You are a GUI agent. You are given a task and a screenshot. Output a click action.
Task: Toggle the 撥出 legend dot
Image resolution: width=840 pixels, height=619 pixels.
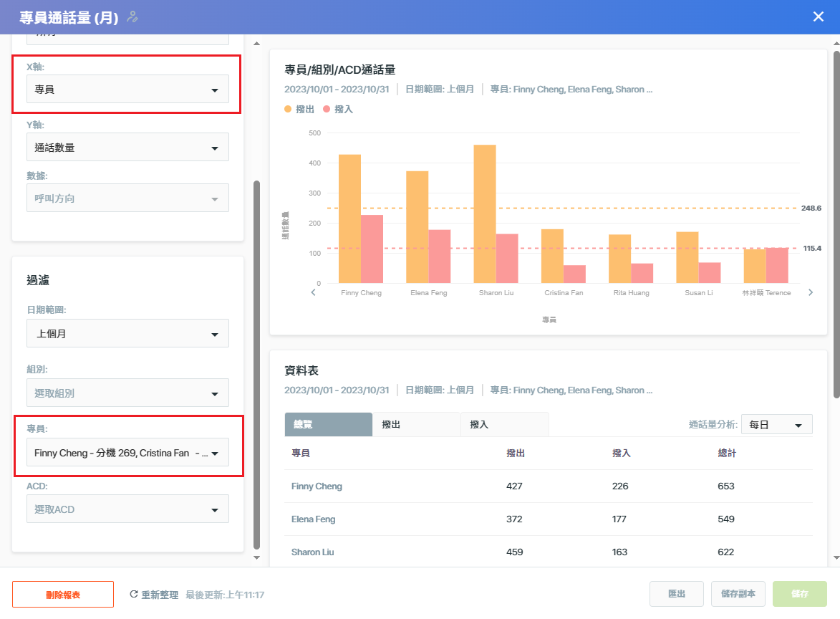pyautogui.click(x=288, y=110)
